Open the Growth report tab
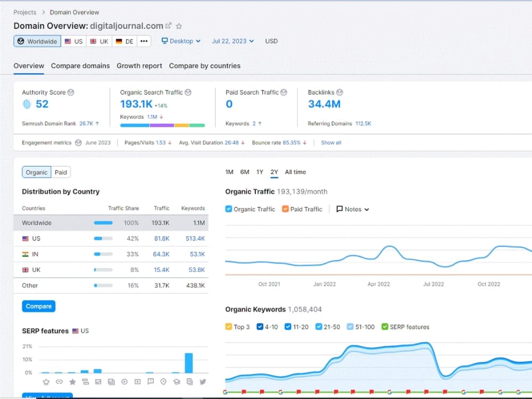532x399 pixels. [x=139, y=66]
